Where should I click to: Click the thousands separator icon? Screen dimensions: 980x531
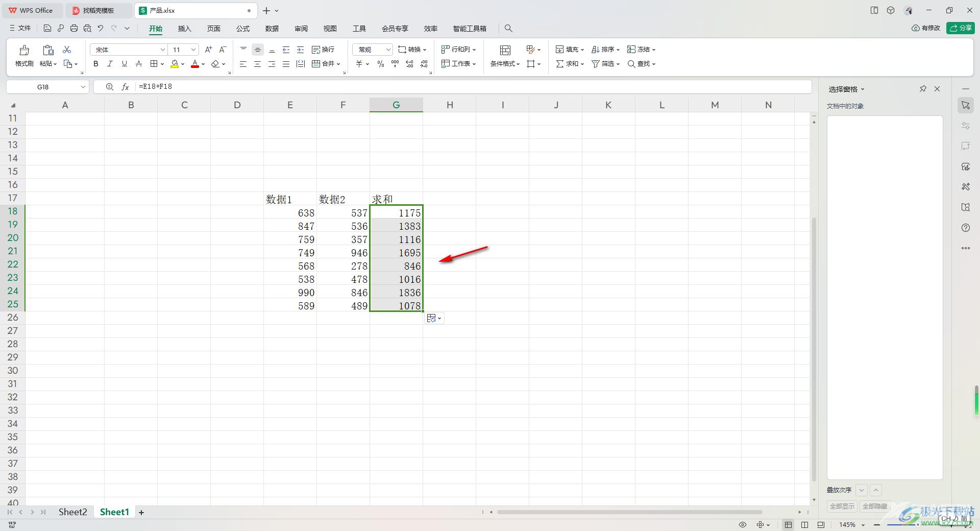[x=395, y=64]
